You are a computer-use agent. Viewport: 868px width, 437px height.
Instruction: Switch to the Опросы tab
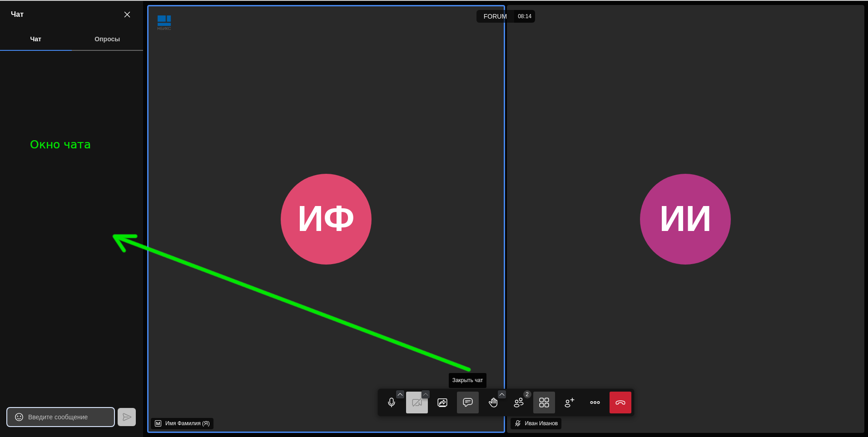[x=107, y=39]
